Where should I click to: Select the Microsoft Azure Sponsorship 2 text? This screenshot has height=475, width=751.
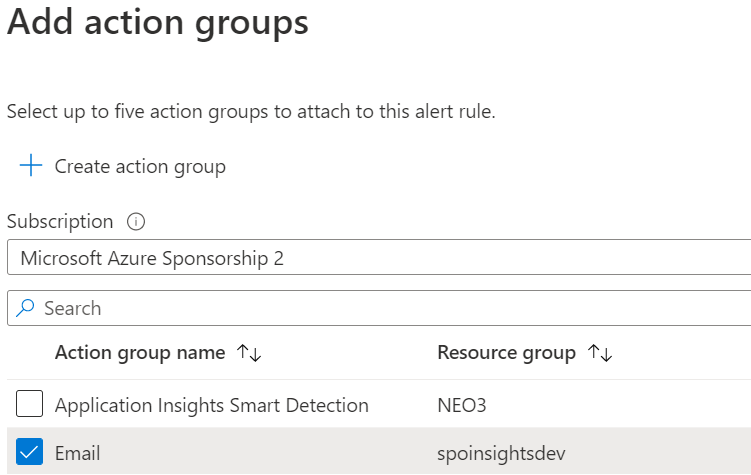click(152, 259)
